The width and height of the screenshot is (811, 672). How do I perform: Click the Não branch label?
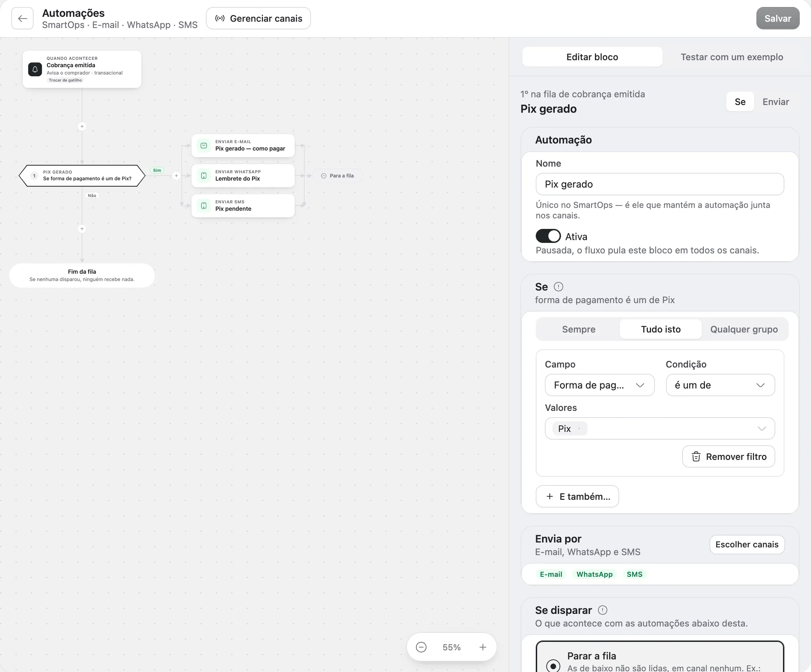coord(92,195)
